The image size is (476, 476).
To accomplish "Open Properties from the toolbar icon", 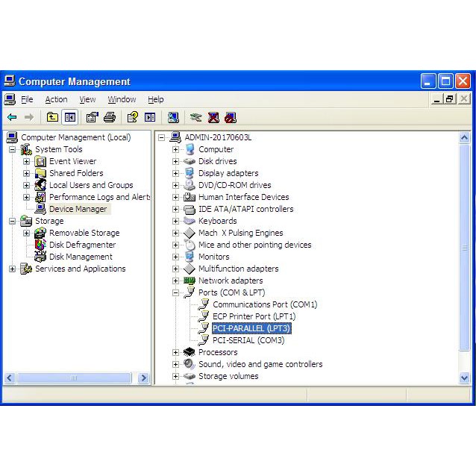I will click(92, 117).
